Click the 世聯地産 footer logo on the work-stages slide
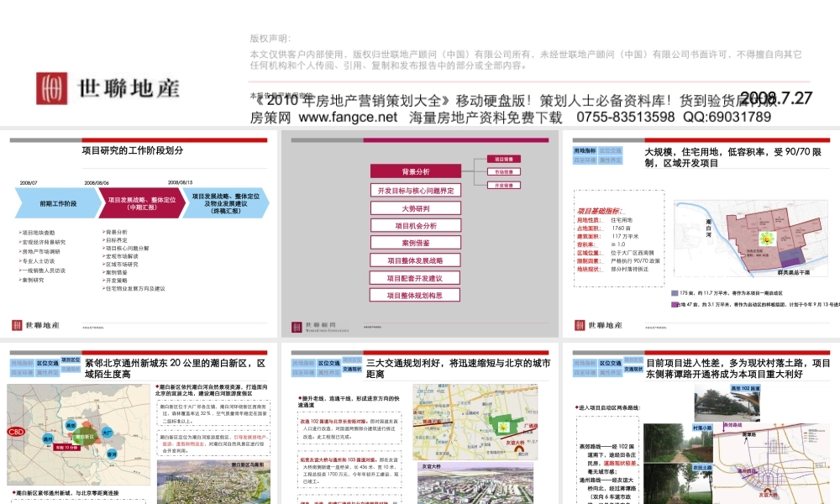840x504 pixels. (36, 325)
